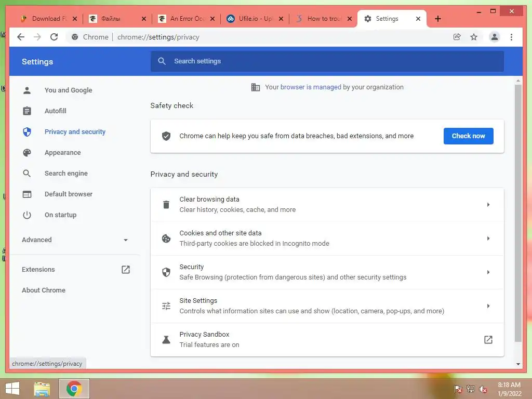Image resolution: width=532 pixels, height=399 pixels.
Task: Click the muted volume tray icon
Action: 483,389
